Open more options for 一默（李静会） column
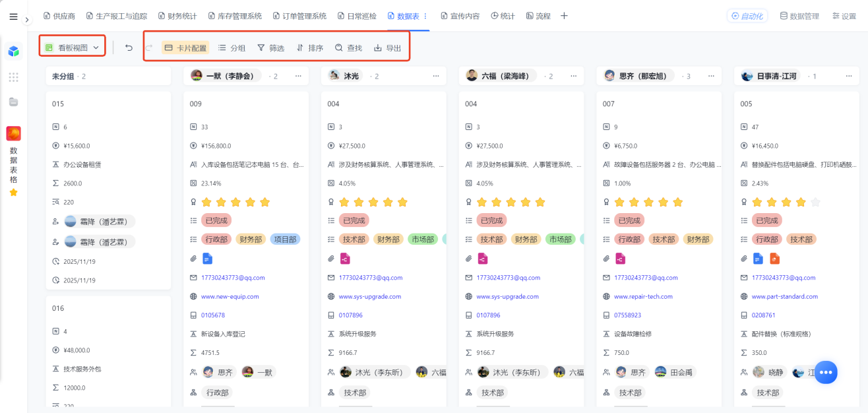The height and width of the screenshot is (413, 868). [x=298, y=76]
